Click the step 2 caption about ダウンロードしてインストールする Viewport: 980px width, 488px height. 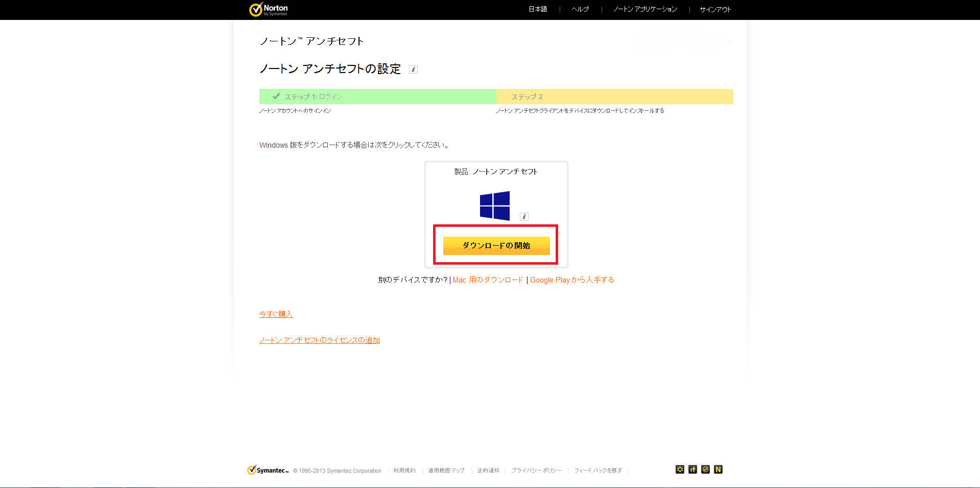point(580,111)
